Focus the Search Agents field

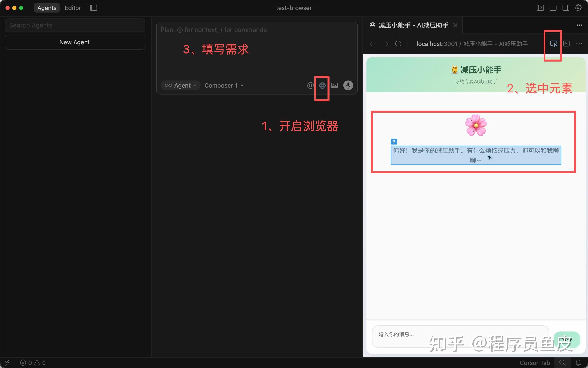(75, 25)
